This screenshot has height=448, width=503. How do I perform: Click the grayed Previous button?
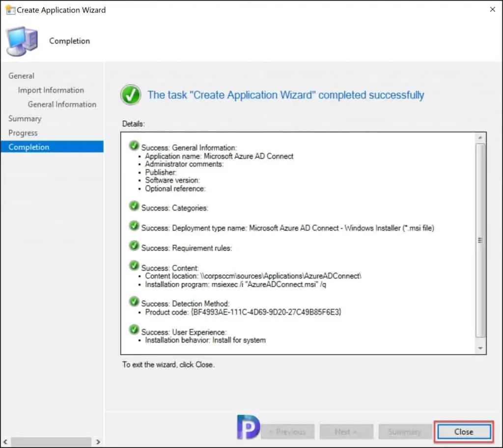(x=288, y=432)
